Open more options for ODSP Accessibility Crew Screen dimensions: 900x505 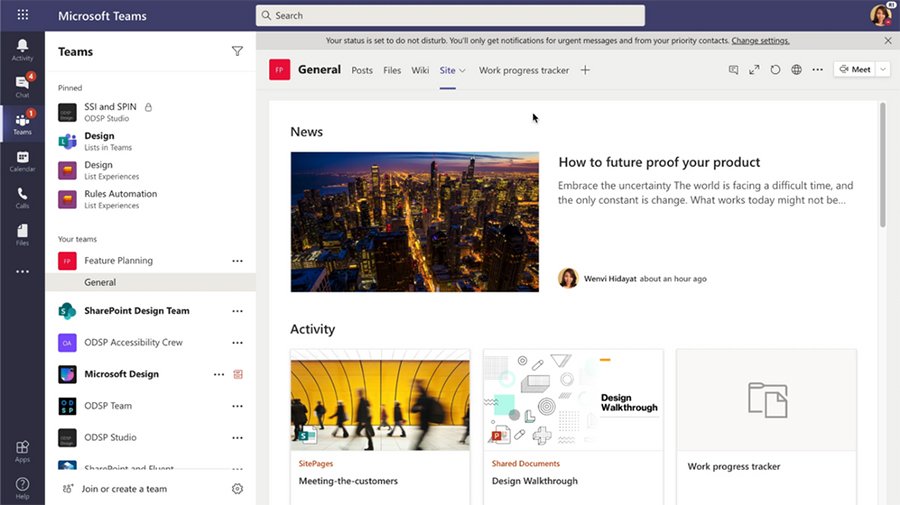[237, 343]
